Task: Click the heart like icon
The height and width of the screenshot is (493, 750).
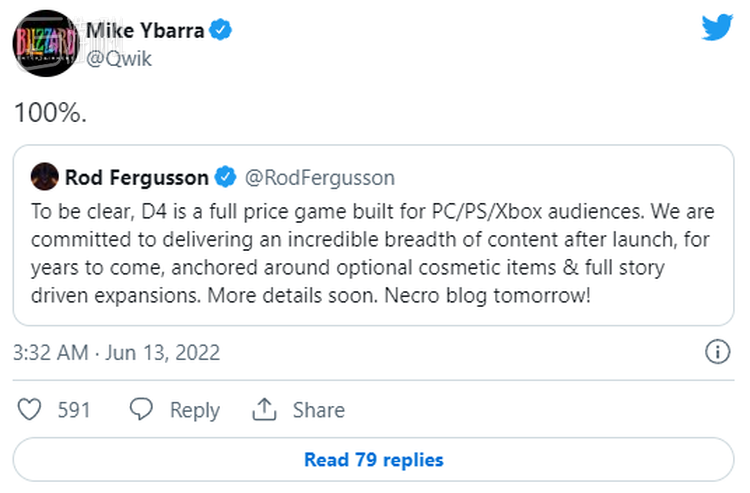Action: point(32,410)
